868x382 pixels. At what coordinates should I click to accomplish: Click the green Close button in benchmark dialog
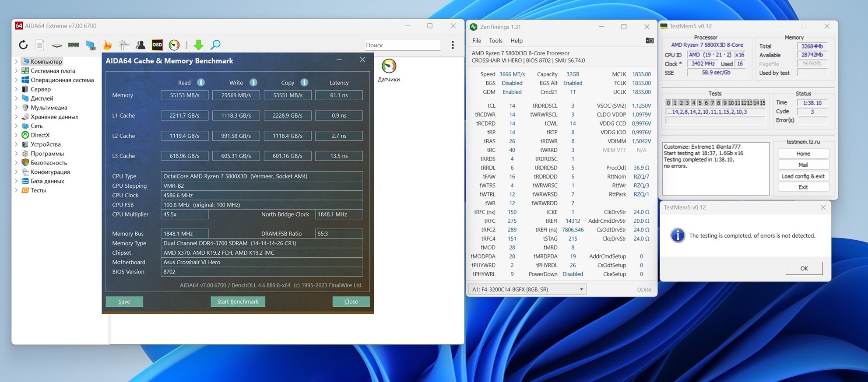351,301
